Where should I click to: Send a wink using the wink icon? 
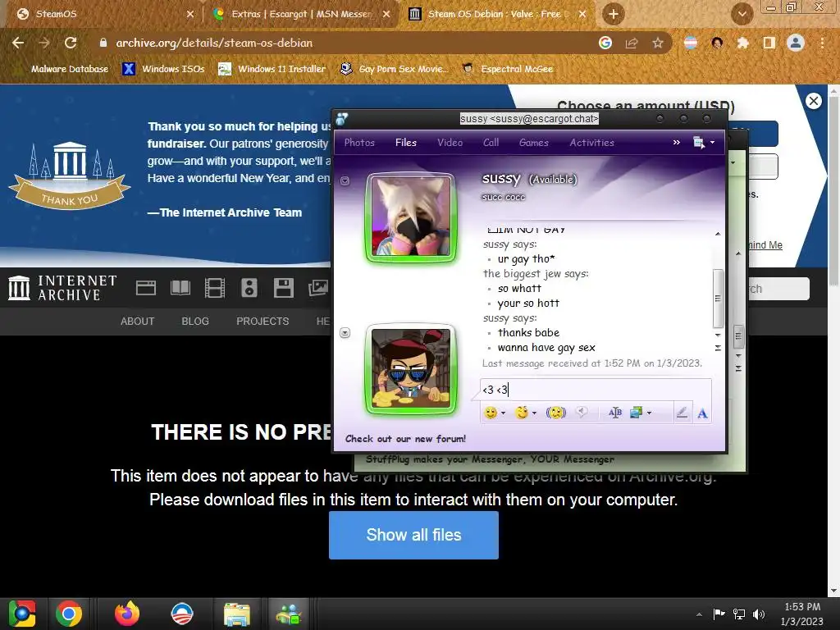click(x=521, y=413)
